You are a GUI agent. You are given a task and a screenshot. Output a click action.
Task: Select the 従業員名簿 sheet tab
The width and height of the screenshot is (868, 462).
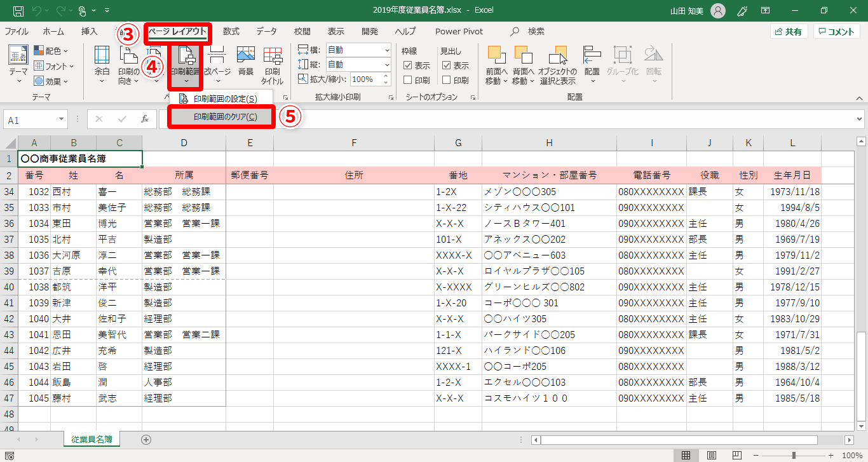(92, 439)
